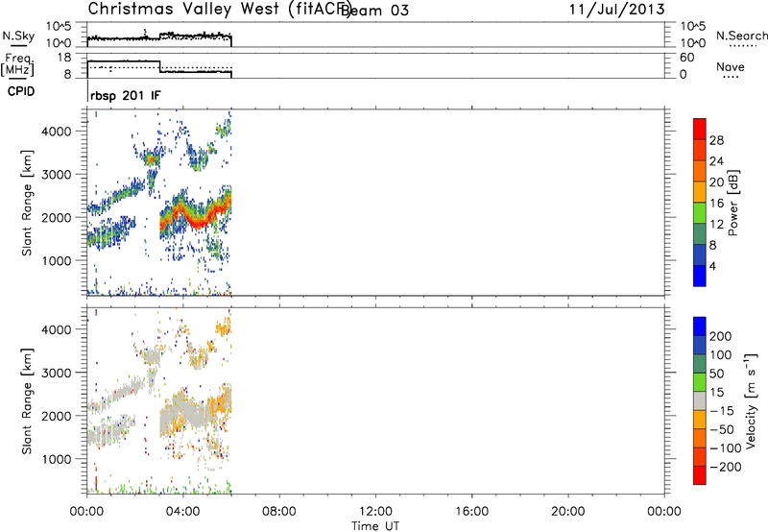
Task: Click the noise trace in N.Sky panel
Action: (x=159, y=36)
